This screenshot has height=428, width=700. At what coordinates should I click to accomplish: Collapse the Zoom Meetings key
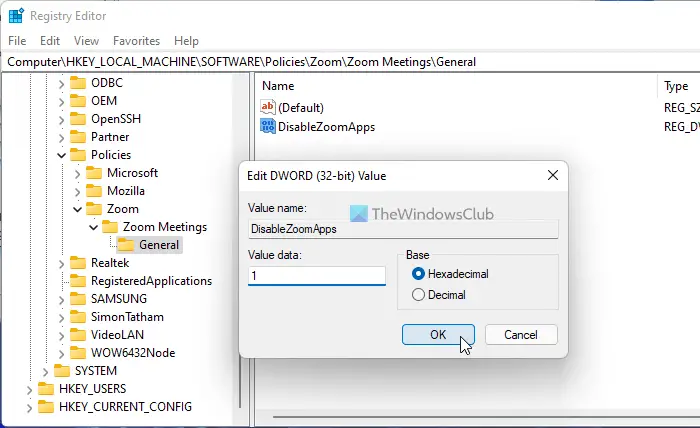point(93,227)
